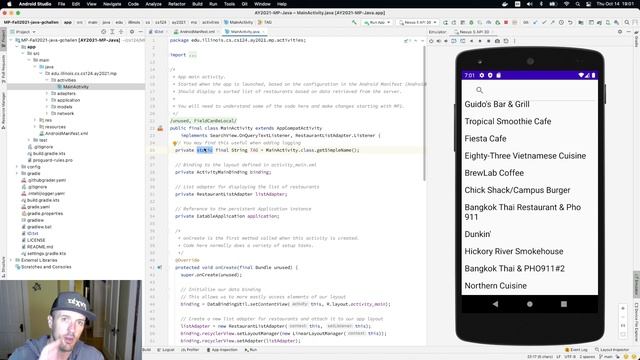The height and width of the screenshot is (360, 640).
Task: Click the emulator rotate left icon
Action: pyautogui.click(x=454, y=41)
